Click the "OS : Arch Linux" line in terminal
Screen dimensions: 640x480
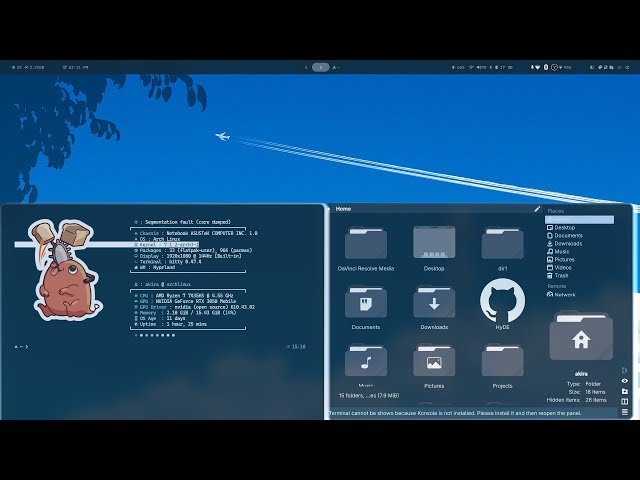pos(157,239)
